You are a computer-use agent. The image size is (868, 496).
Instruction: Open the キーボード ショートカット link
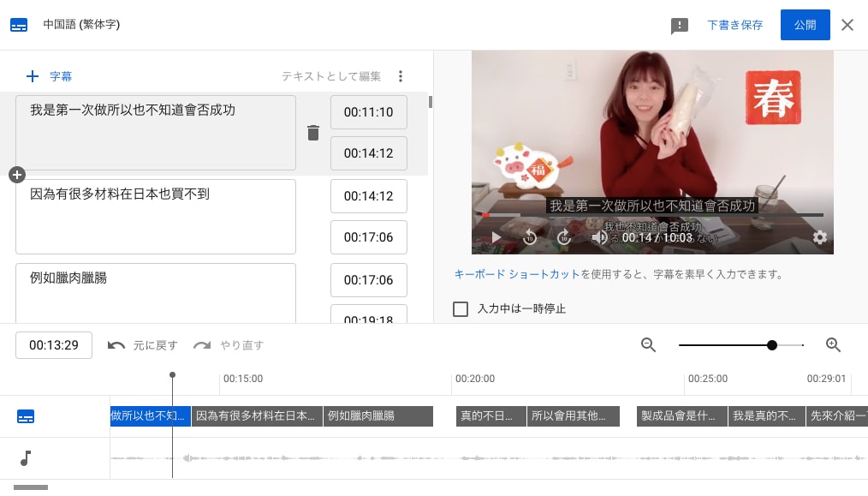coord(517,274)
